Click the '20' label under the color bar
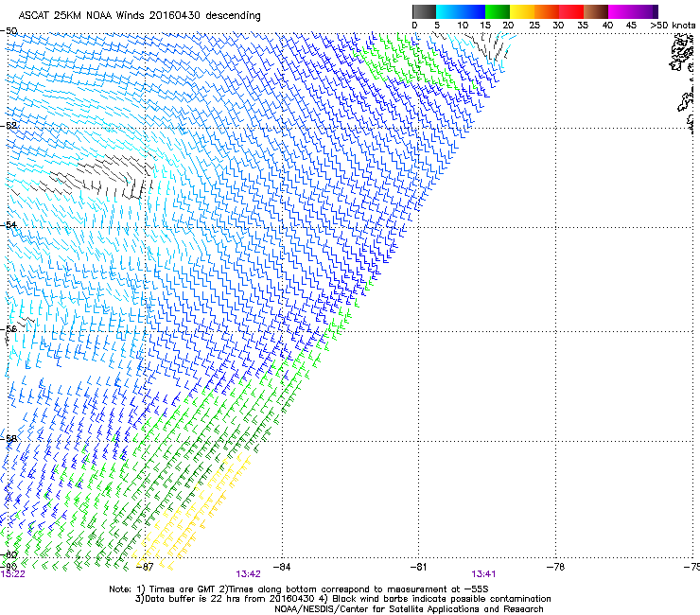Screen dimensions: 700x615 508,26
